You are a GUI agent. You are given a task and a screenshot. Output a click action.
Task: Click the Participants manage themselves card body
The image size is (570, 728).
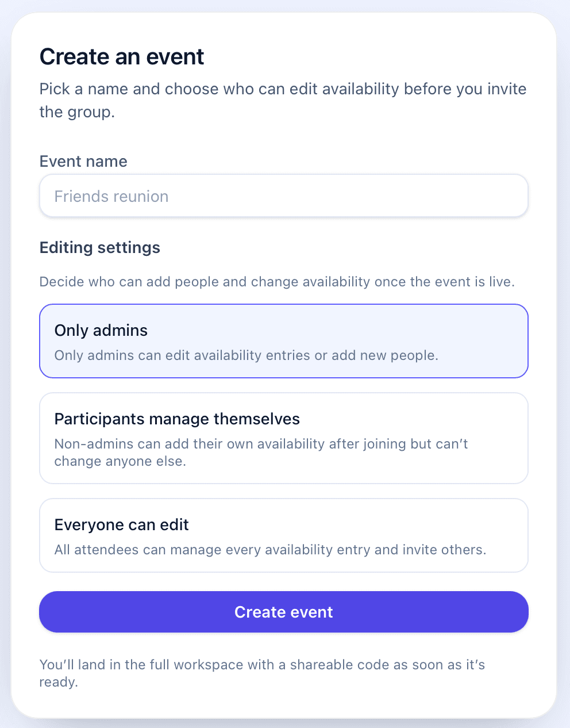tap(284, 438)
